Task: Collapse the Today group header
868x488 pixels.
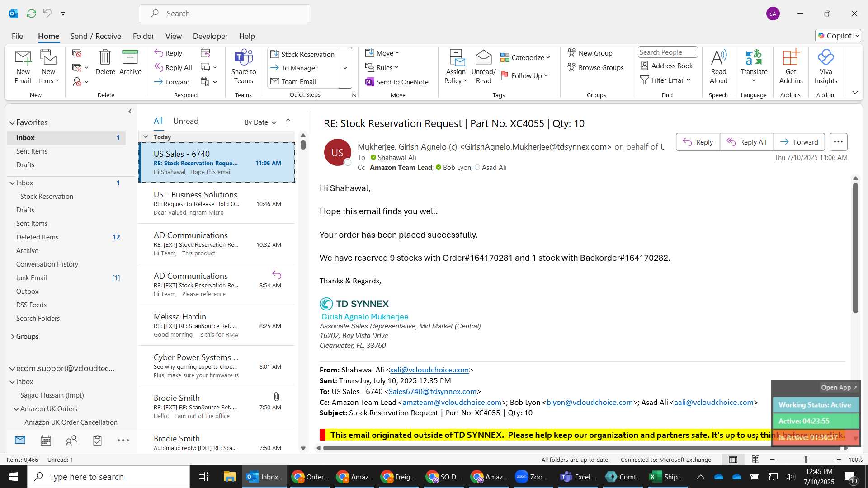Action: click(146, 136)
